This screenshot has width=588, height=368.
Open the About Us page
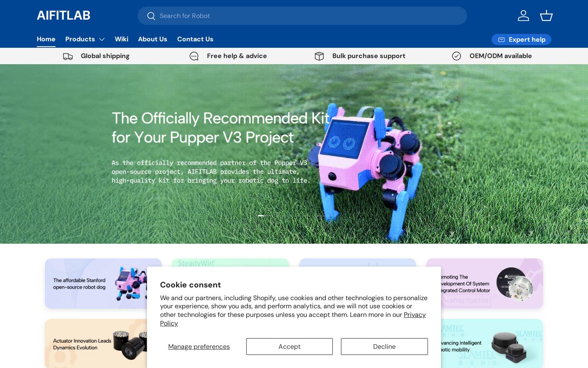pyautogui.click(x=152, y=39)
